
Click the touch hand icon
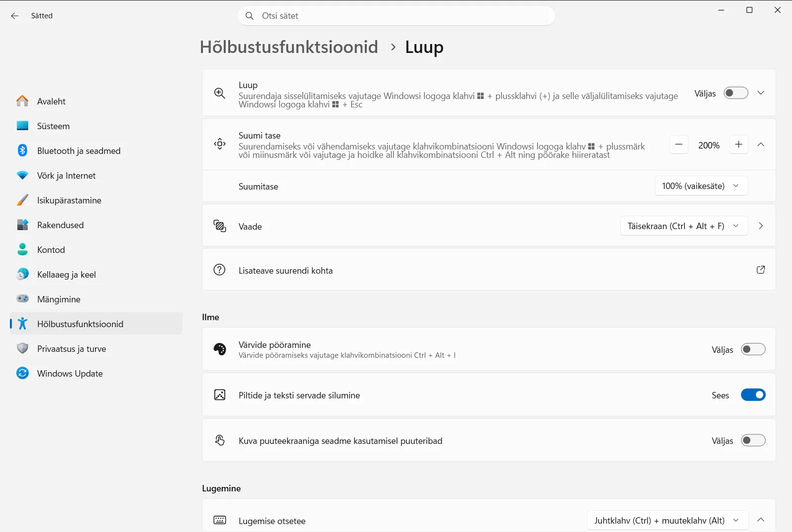point(220,440)
